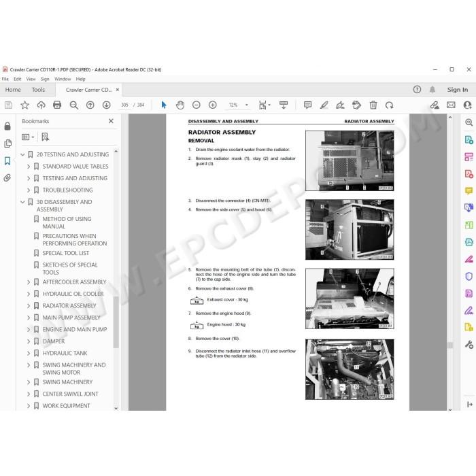476x476 pixels.
Task: Open More Tools wrench in right pane
Action: (x=469, y=345)
